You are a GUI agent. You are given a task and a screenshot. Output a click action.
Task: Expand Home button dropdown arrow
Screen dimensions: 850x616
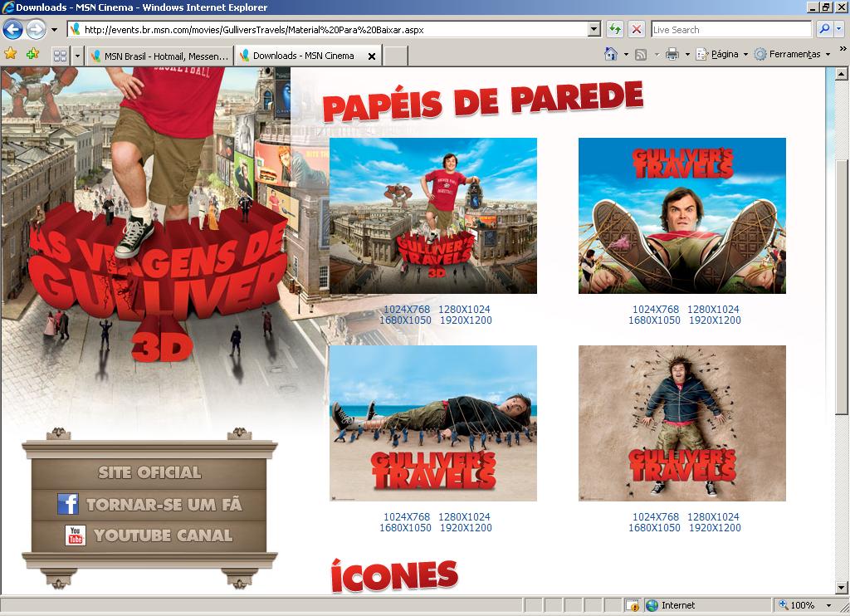point(626,54)
